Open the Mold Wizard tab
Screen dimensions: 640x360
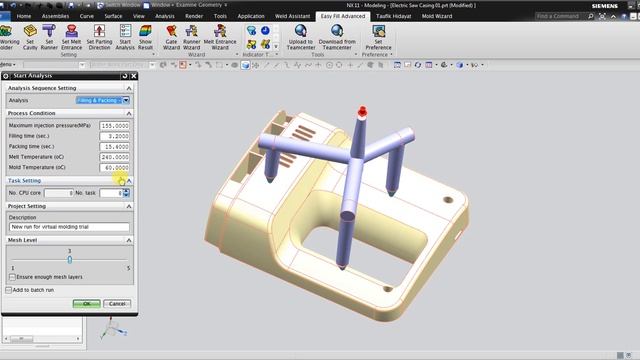(437, 16)
